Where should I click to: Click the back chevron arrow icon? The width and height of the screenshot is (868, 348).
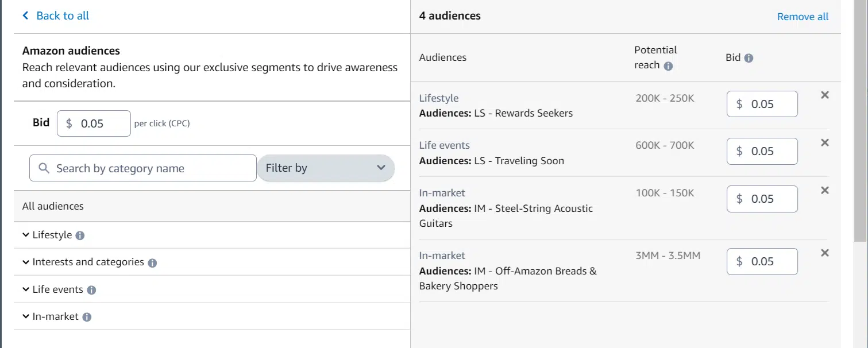click(25, 16)
